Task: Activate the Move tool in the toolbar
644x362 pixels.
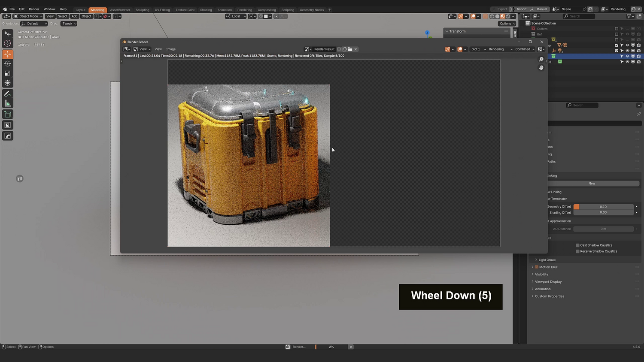Action: click(x=8, y=54)
